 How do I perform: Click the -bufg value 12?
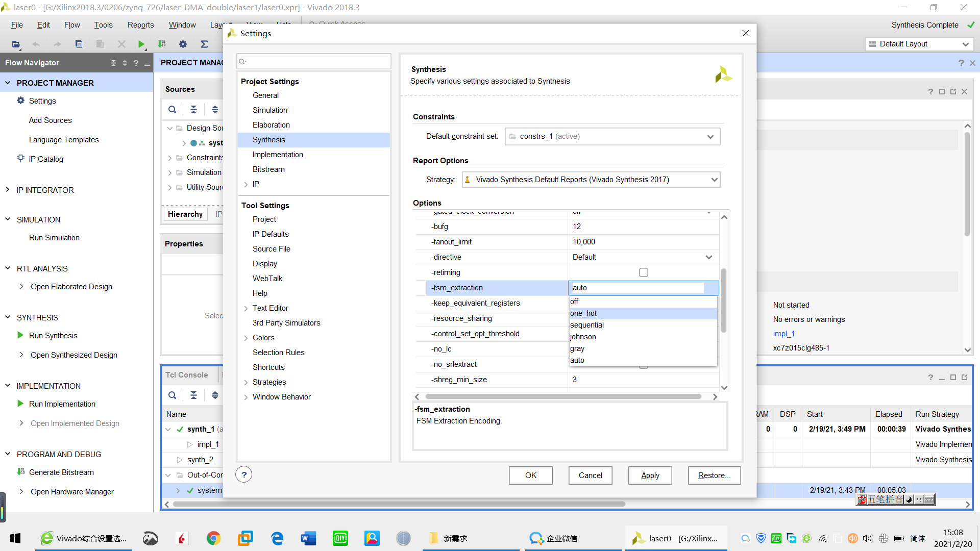[643, 227]
